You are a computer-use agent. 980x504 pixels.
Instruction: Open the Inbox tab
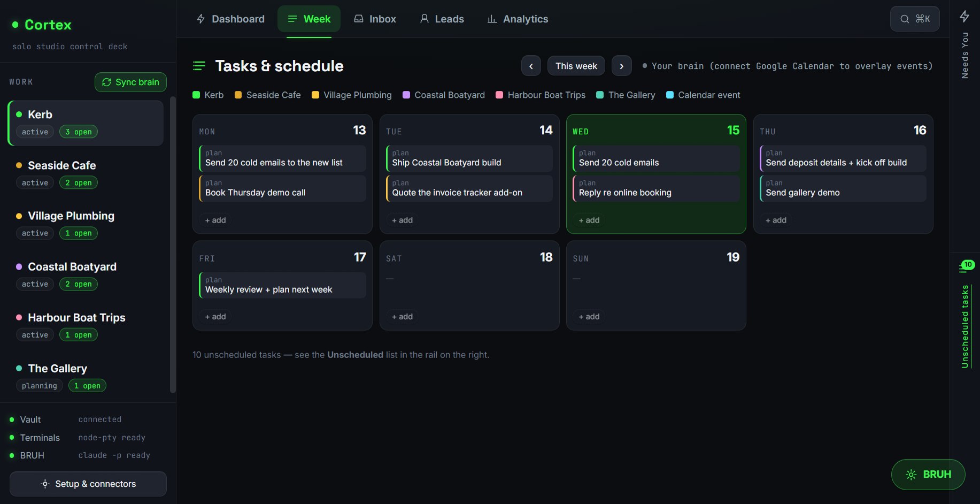pos(375,19)
